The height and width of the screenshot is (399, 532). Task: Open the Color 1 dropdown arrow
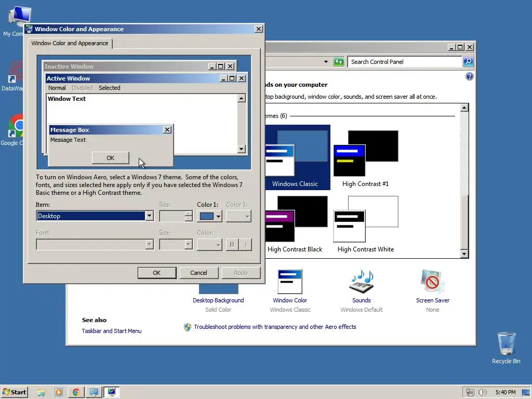pyautogui.click(x=218, y=216)
